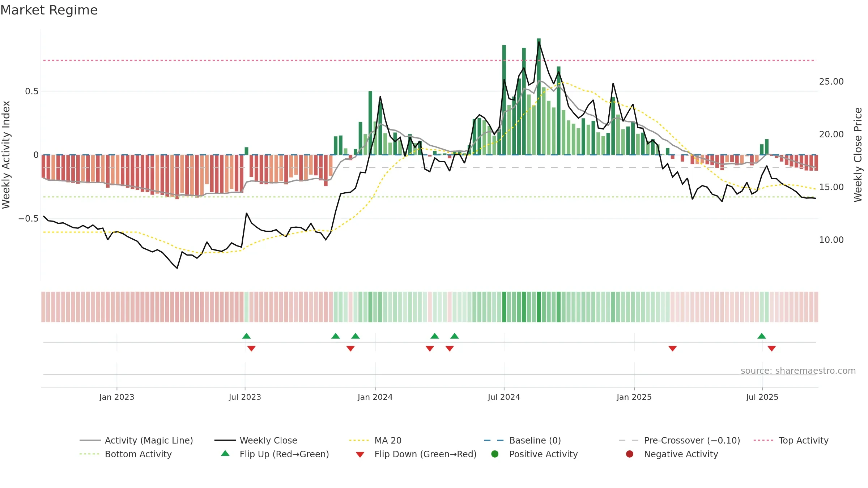Toggle the Pre-Crossover (−0.10) legend entry
The height and width of the screenshot is (488, 868).
click(x=679, y=440)
